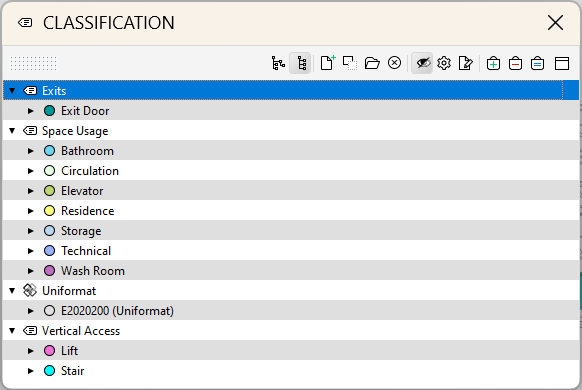Expand the Residence node

31,211
